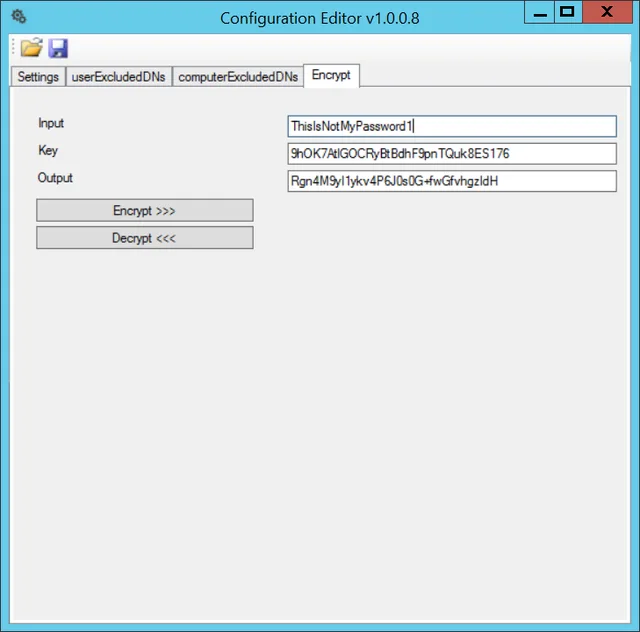Click the Input label
The image size is (640, 632).
click(x=51, y=123)
